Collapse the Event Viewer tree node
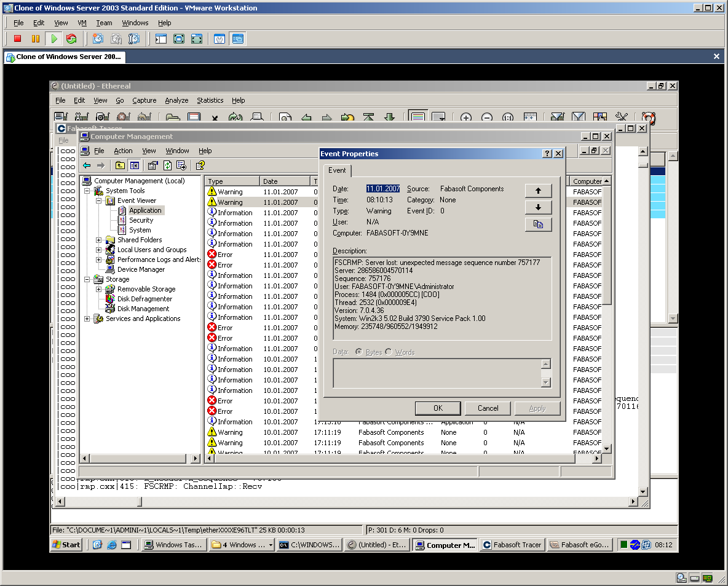Screen dimensions: 728x586 point(98,200)
